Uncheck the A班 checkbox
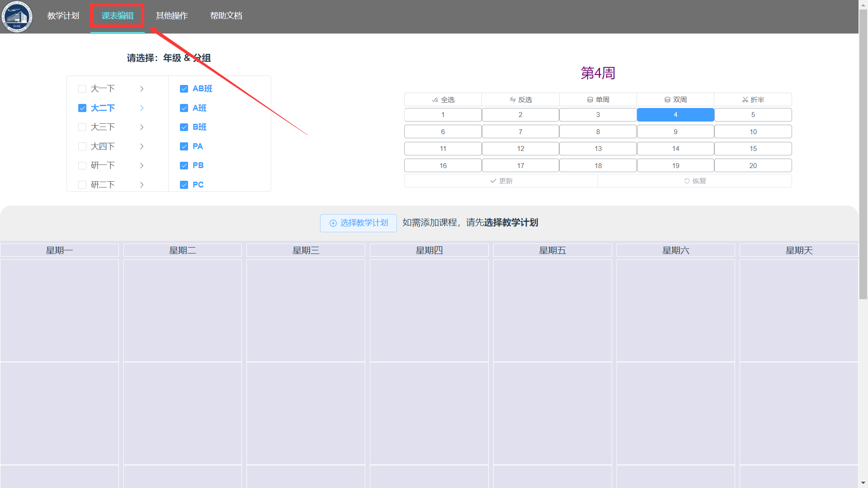The width and height of the screenshot is (868, 488). pos(184,108)
